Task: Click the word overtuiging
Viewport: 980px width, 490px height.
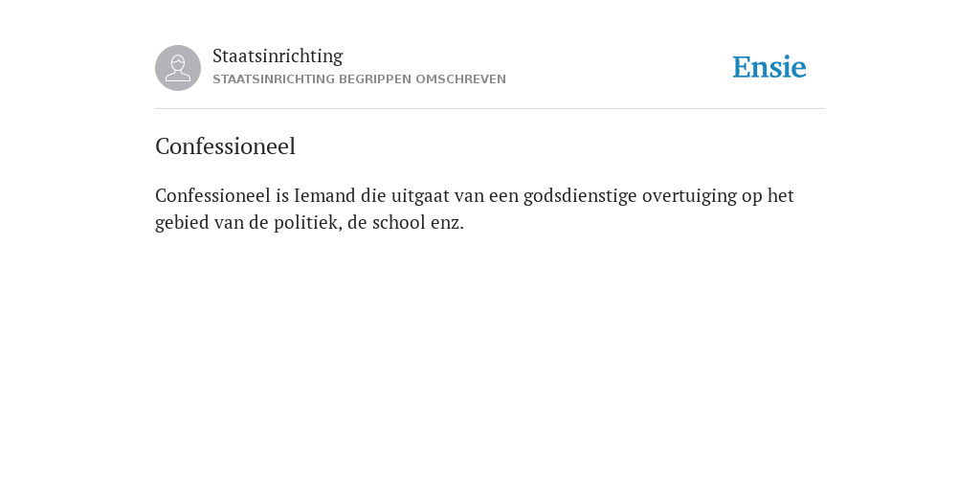Action: tap(689, 196)
